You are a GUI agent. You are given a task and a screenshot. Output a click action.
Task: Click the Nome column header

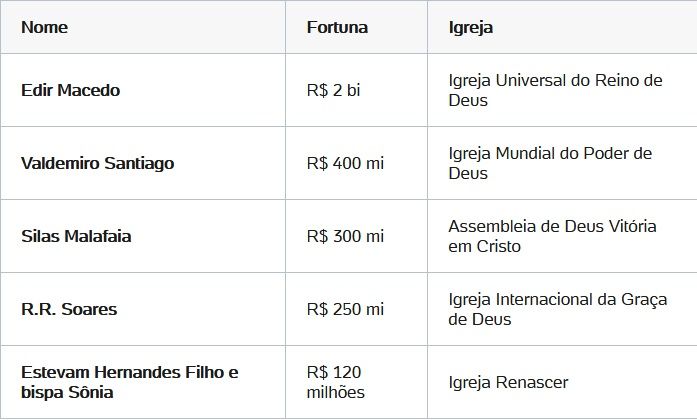tap(44, 27)
